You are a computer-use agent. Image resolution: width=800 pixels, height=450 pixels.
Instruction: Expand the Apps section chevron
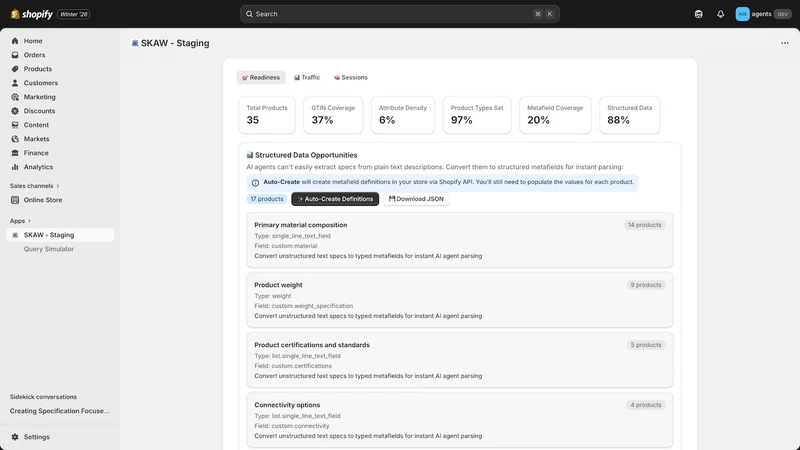pos(29,221)
